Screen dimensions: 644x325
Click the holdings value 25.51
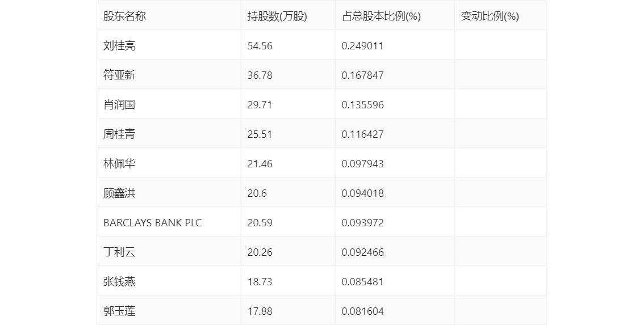[x=260, y=134]
